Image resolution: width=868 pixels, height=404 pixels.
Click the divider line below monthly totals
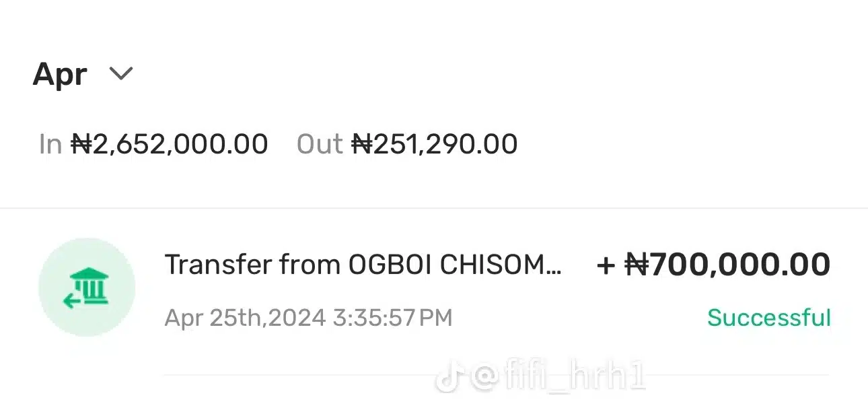pyautogui.click(x=434, y=208)
